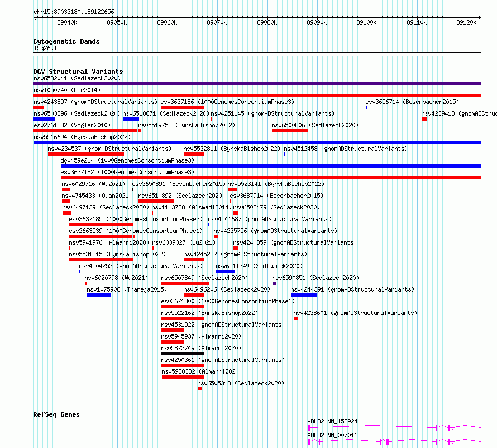Open the nsv4239418 variant label

[459, 113]
